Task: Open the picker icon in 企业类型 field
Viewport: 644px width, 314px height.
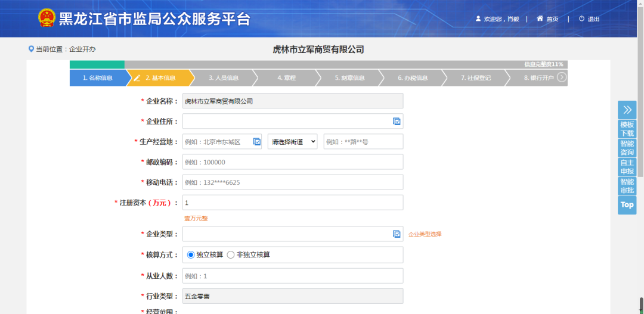Action: coord(397,234)
